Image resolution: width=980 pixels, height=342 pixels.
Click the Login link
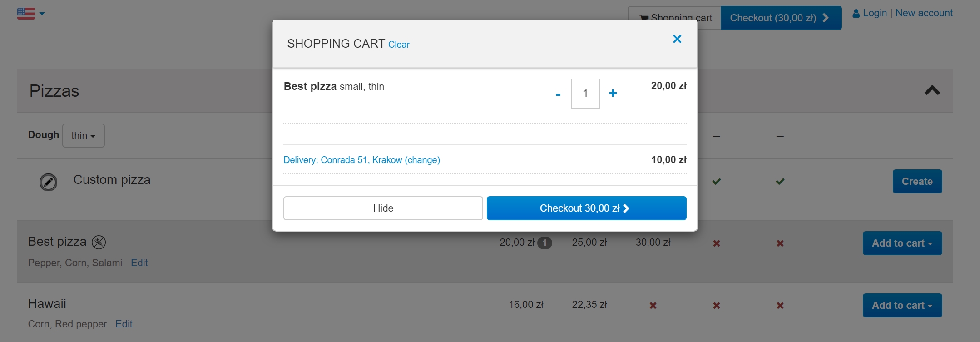coord(875,13)
